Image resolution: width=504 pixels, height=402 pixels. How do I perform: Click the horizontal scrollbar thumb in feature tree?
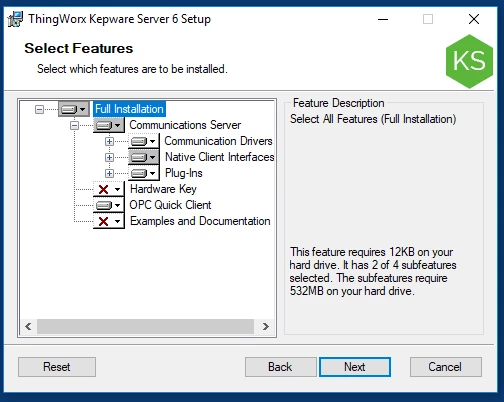[x=145, y=326]
